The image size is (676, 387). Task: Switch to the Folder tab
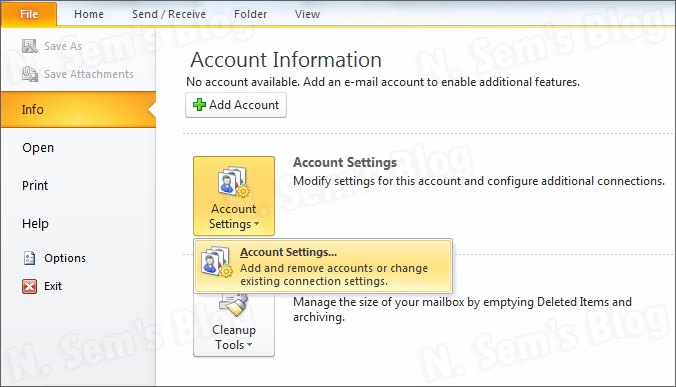pyautogui.click(x=250, y=14)
